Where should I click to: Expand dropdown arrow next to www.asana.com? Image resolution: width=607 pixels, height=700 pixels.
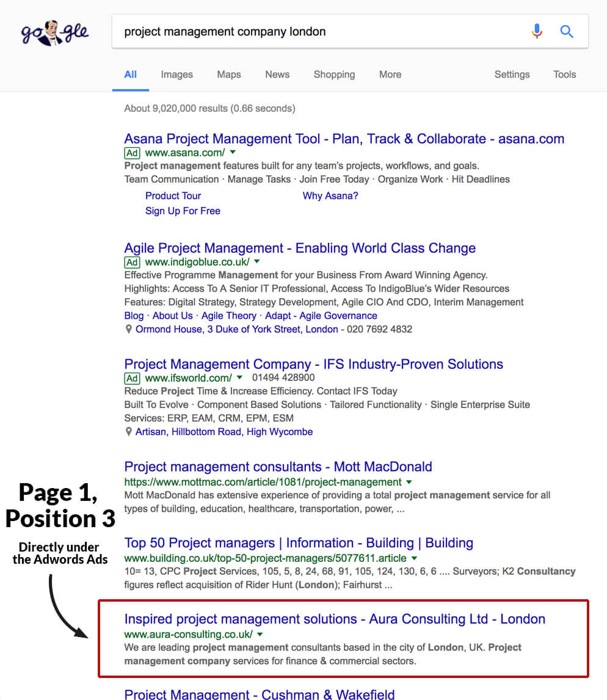click(233, 152)
